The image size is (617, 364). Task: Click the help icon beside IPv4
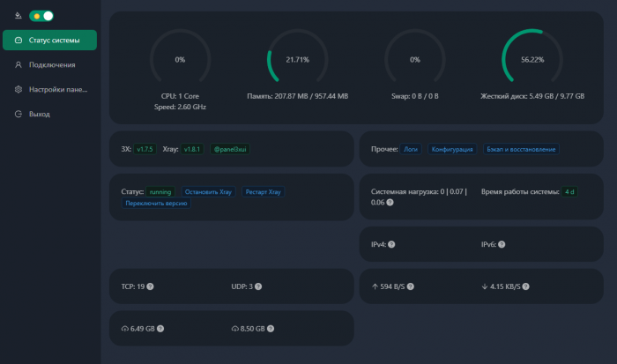(x=391, y=244)
